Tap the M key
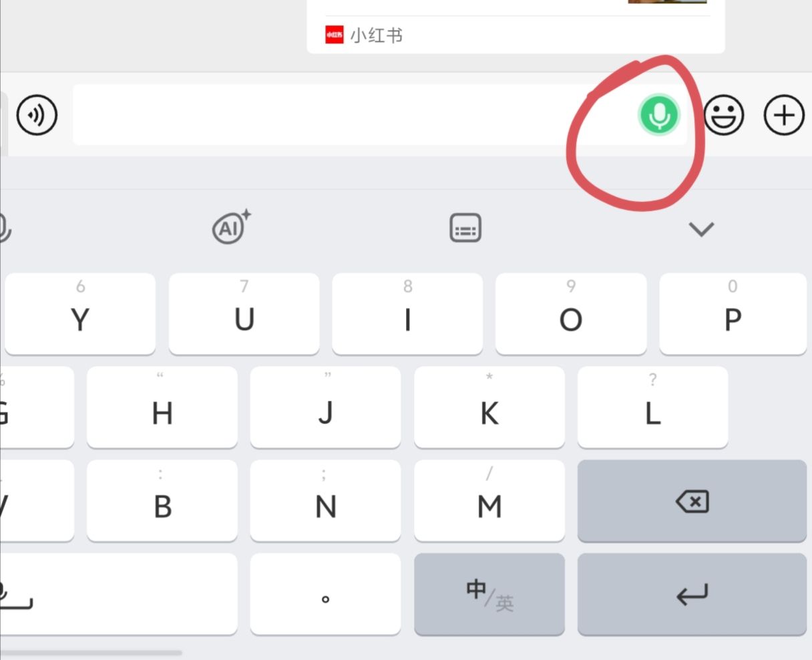This screenshot has width=812, height=660. coord(489,501)
